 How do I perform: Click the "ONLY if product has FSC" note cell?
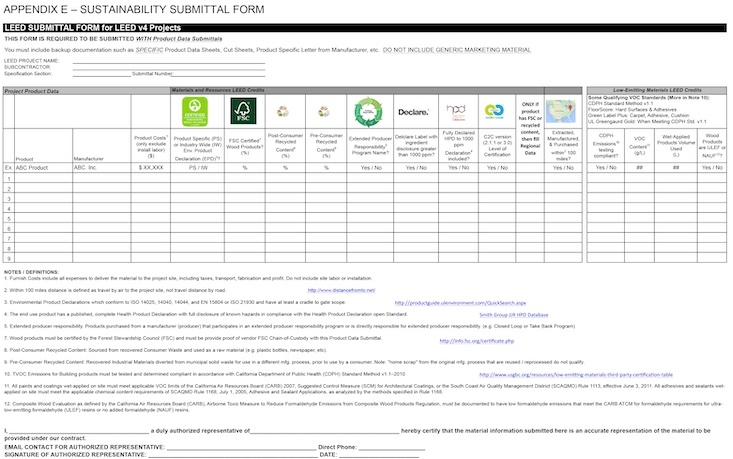[x=530, y=129]
